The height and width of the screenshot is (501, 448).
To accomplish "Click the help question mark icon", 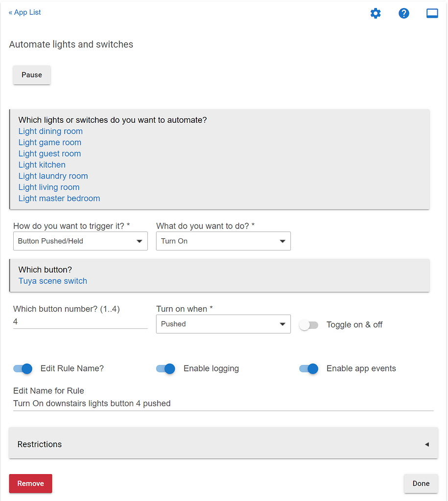I will 404,13.
